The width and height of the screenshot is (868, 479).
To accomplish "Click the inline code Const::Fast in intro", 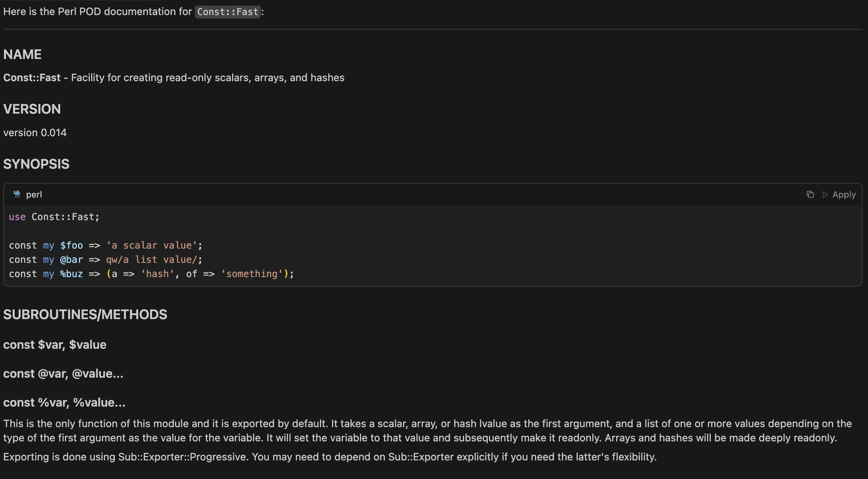I will point(228,12).
